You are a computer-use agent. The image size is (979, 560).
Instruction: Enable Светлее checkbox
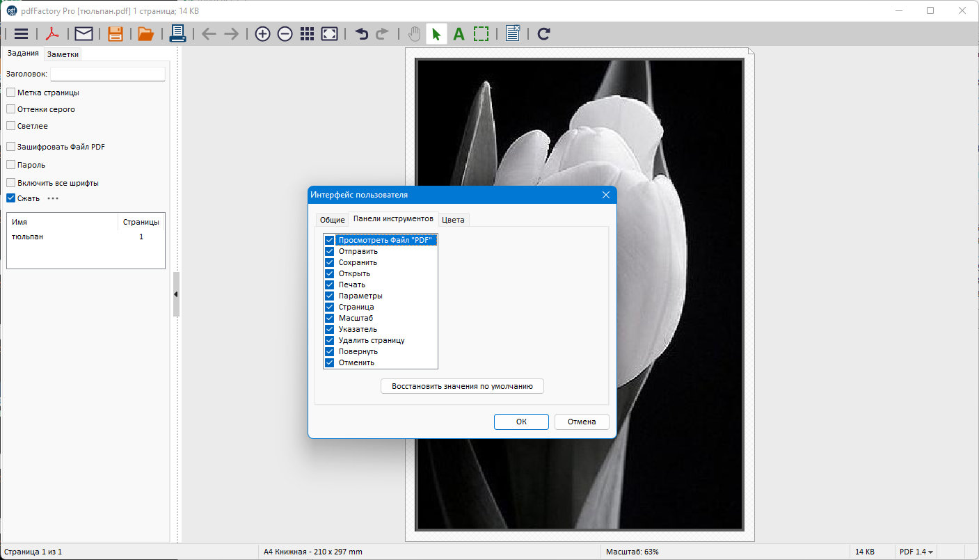click(10, 126)
